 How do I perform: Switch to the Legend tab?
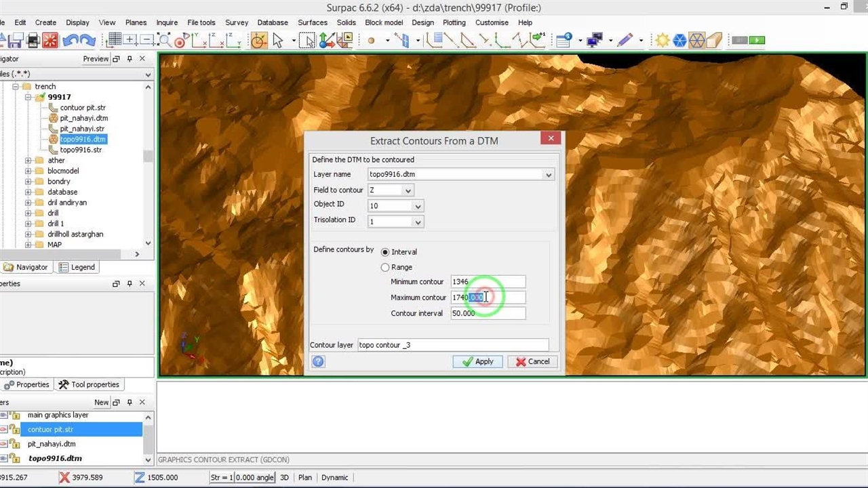pos(77,267)
